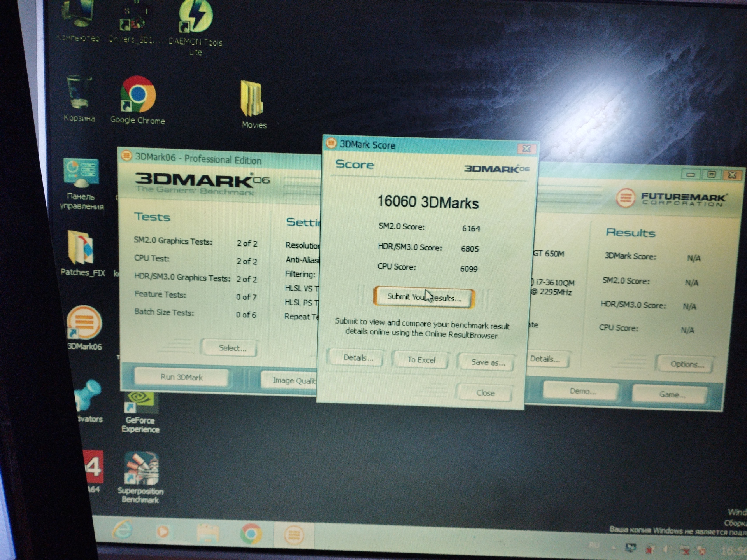The height and width of the screenshot is (560, 747).
Task: Export scores with To Excel button
Action: tap(421, 360)
